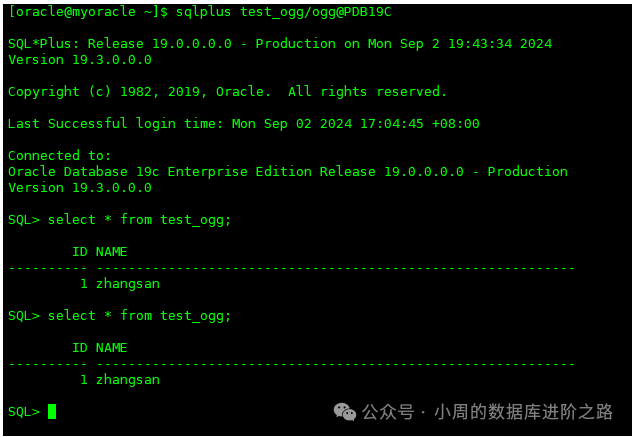
Task: Click the first zhangsan result row
Action: (x=120, y=284)
